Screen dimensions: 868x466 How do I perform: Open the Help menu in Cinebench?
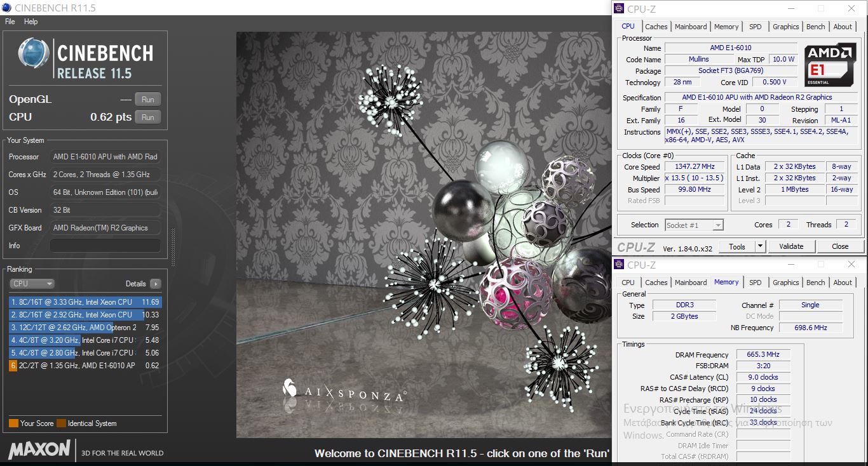coord(31,22)
